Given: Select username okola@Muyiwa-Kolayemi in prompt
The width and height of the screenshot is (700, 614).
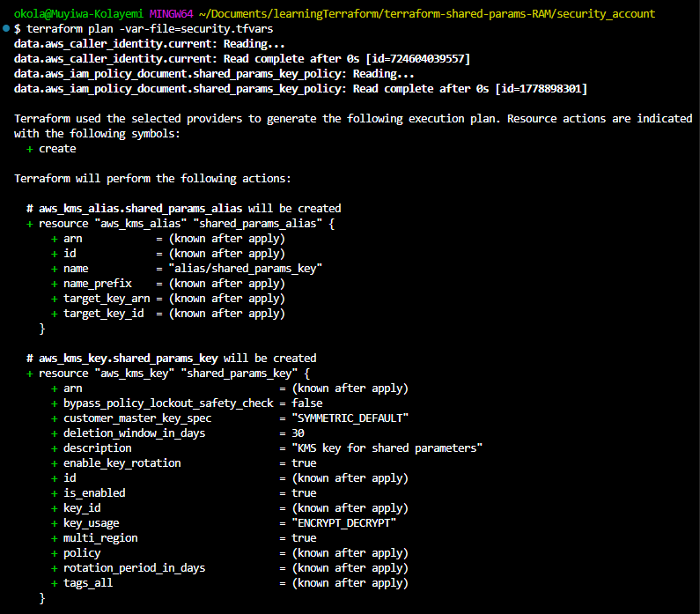Looking at the screenshot, I should 78,14.
